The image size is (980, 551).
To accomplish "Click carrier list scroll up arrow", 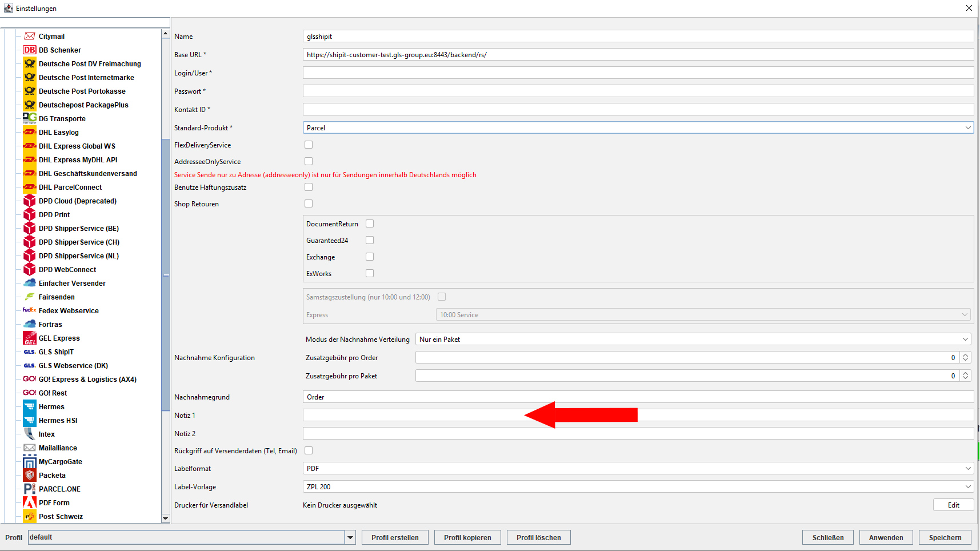I will coord(166,34).
